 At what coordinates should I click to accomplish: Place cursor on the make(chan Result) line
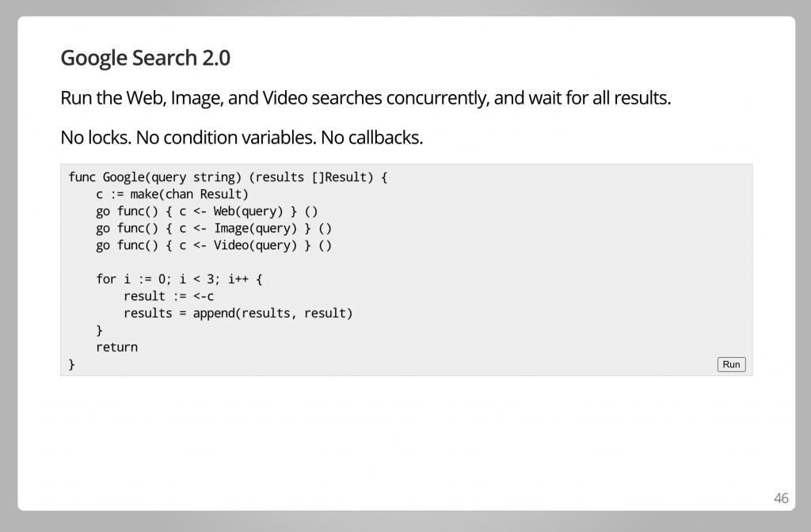coord(173,194)
